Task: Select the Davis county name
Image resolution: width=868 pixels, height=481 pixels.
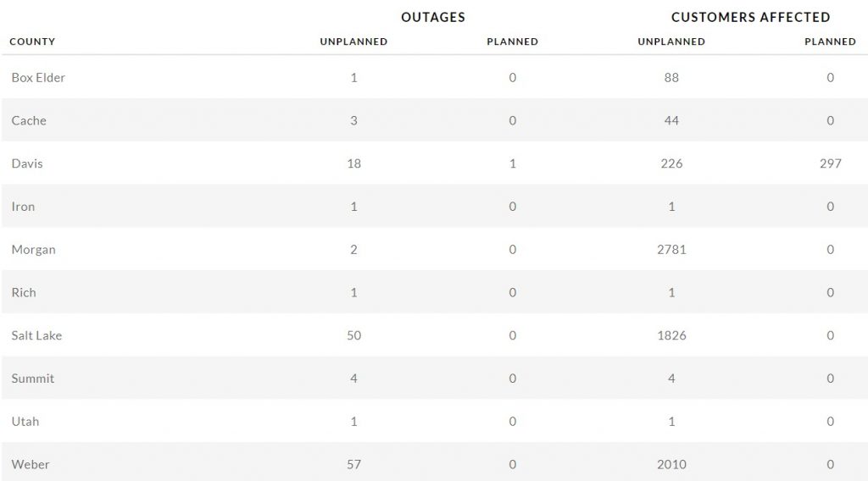Action: 27,163
